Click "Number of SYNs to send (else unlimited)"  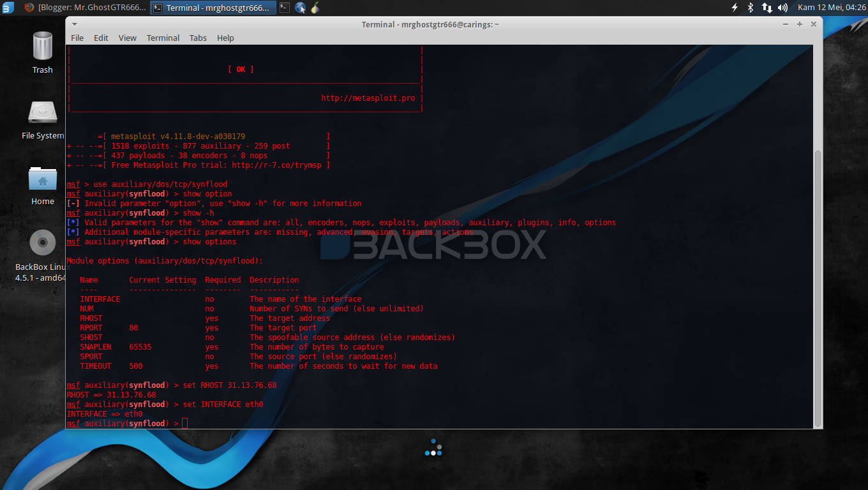337,309
